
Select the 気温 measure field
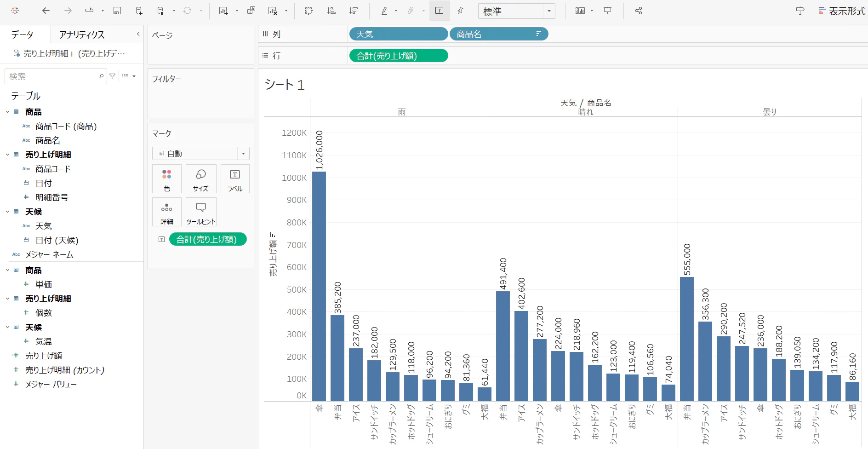[x=43, y=341]
